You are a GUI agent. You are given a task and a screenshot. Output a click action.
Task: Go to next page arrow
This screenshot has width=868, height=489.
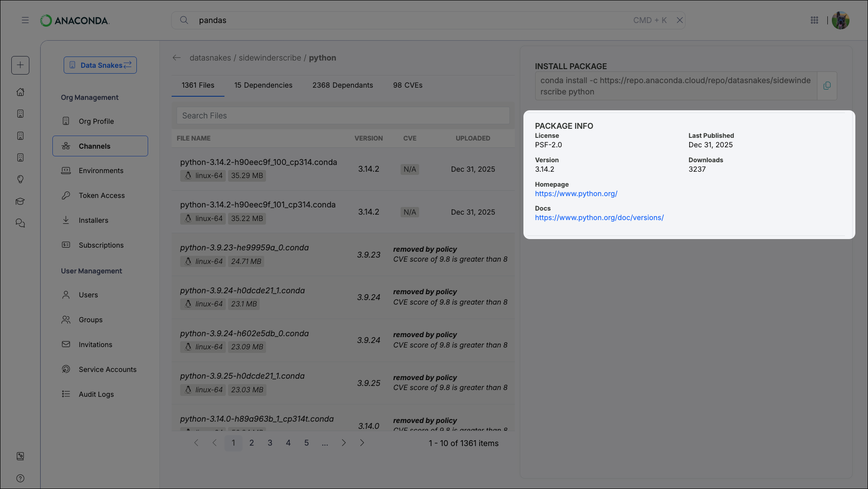(344, 443)
